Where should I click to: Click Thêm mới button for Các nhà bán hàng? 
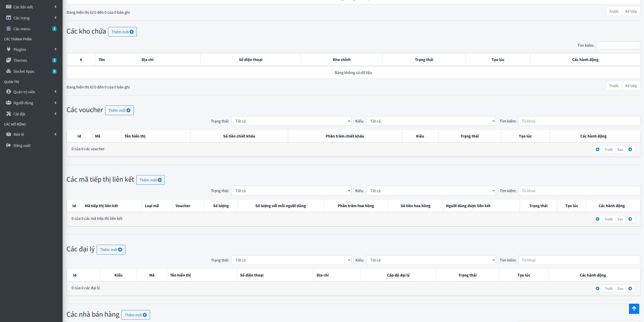(136, 315)
